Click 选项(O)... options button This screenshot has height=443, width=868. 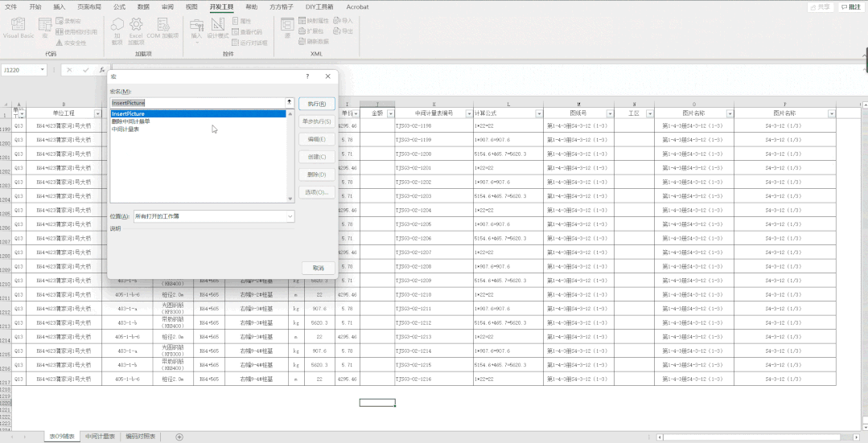point(317,192)
